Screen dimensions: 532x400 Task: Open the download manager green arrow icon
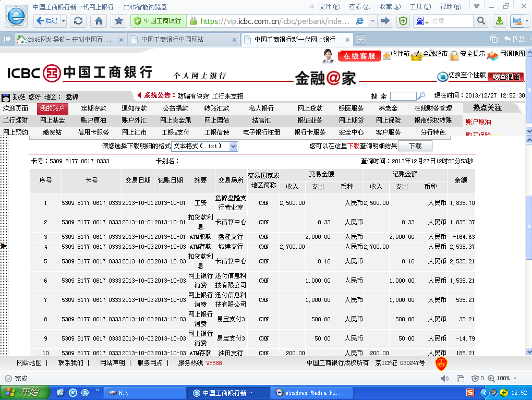pyautogui.click(x=499, y=21)
